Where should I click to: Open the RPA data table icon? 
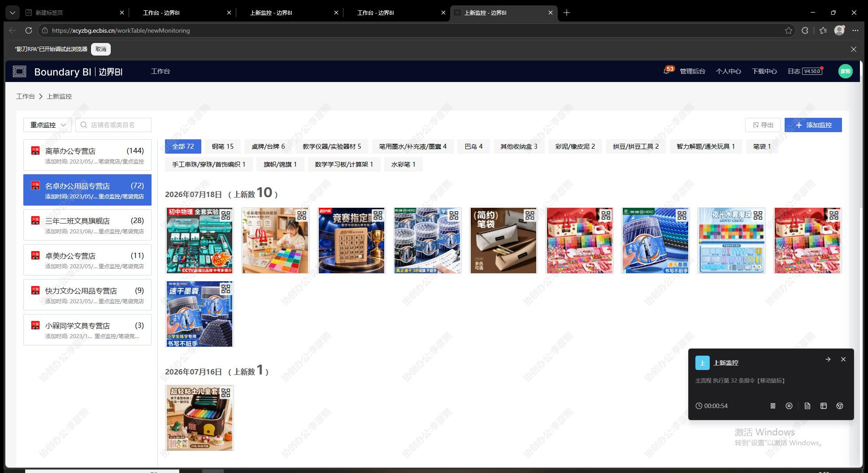[824, 406]
